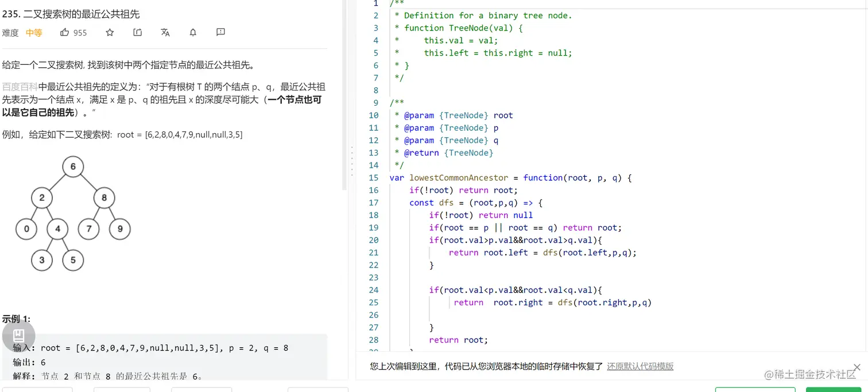Viewport: 868px width, 392px height.
Task: Click the root node 6 in the tree diagram
Action: point(73,167)
